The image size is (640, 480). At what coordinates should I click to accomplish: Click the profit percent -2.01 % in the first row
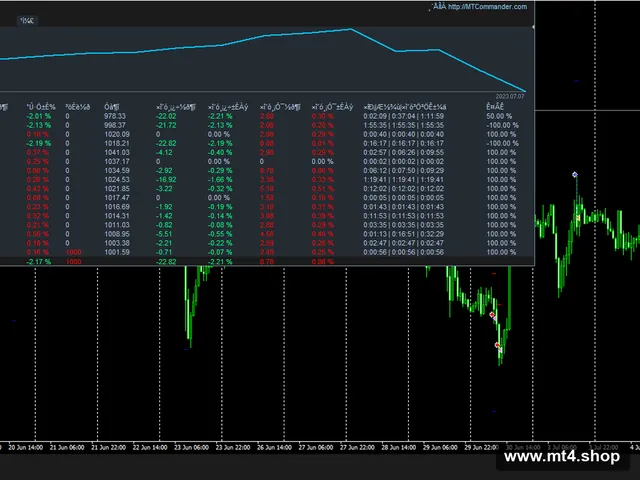click(x=39, y=116)
